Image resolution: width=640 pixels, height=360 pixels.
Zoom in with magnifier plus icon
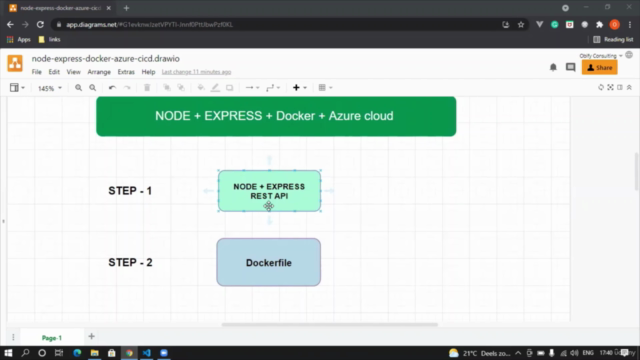pos(78,88)
